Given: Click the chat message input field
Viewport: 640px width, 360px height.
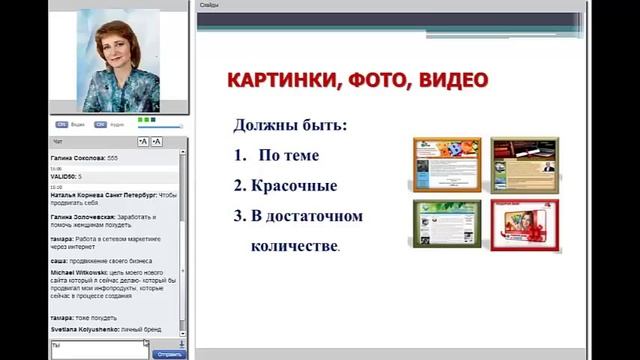Looking at the screenshot, I should [100, 350].
